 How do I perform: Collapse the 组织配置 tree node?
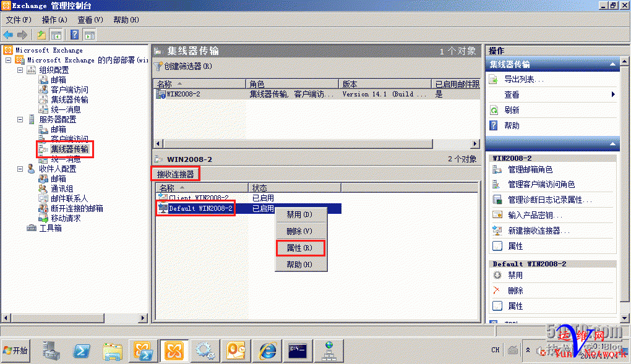click(x=20, y=70)
